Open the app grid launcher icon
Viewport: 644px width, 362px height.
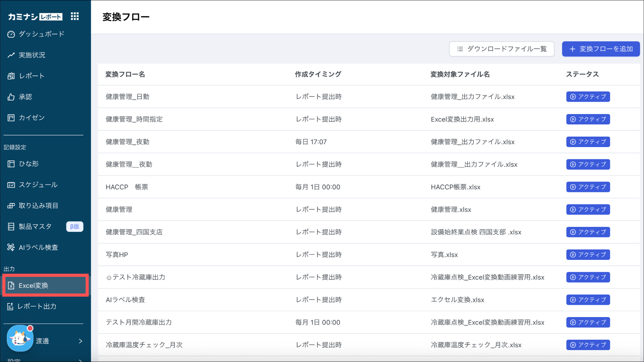[75, 16]
